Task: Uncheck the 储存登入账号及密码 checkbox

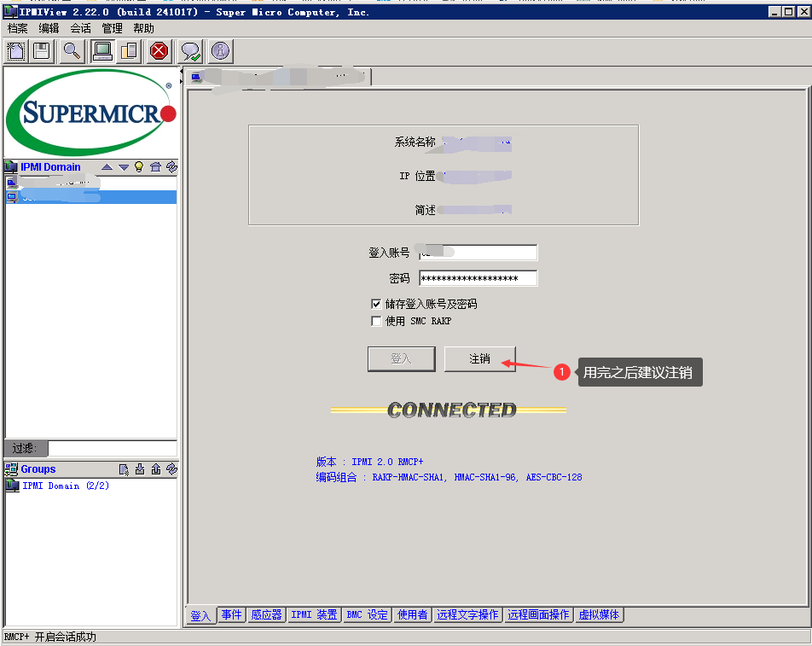Action: point(376,304)
